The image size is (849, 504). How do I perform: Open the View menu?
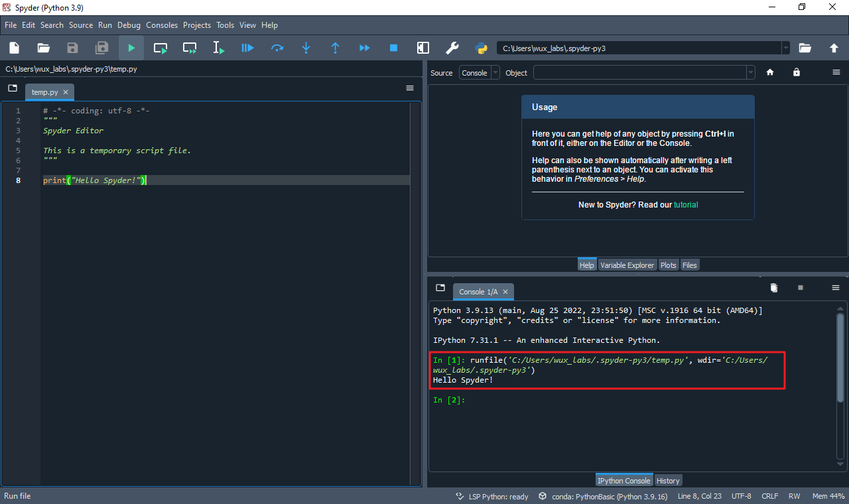click(x=247, y=25)
